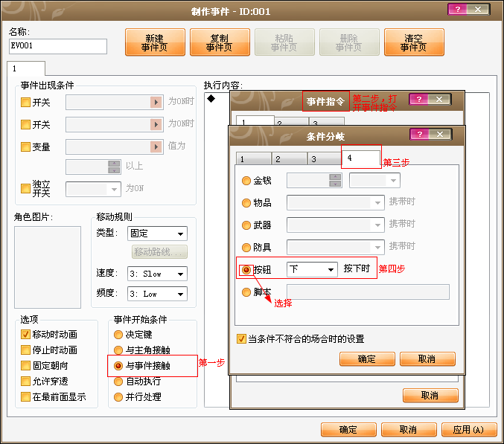The height and width of the screenshot is (444, 504).
Task: Switch to tab 3 in 条件分歧
Action: coord(325,158)
